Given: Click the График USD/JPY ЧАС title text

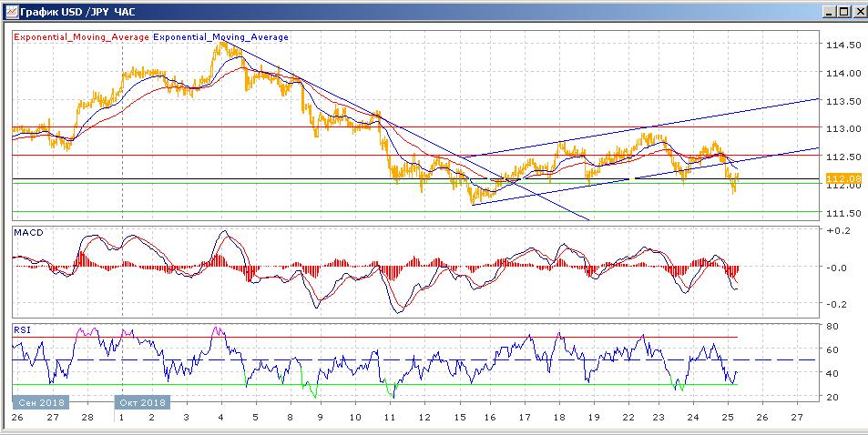Looking at the screenshot, I should [x=70, y=11].
